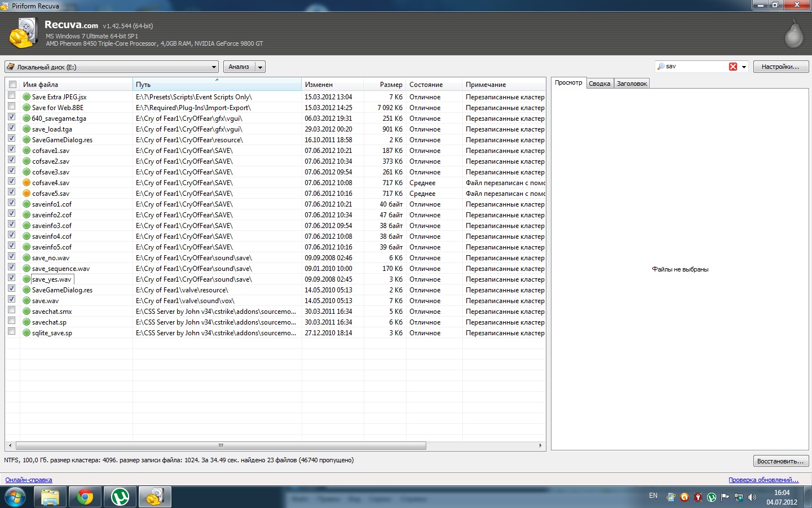Click the horizontal scrollbar thumb of the file list

(220, 445)
